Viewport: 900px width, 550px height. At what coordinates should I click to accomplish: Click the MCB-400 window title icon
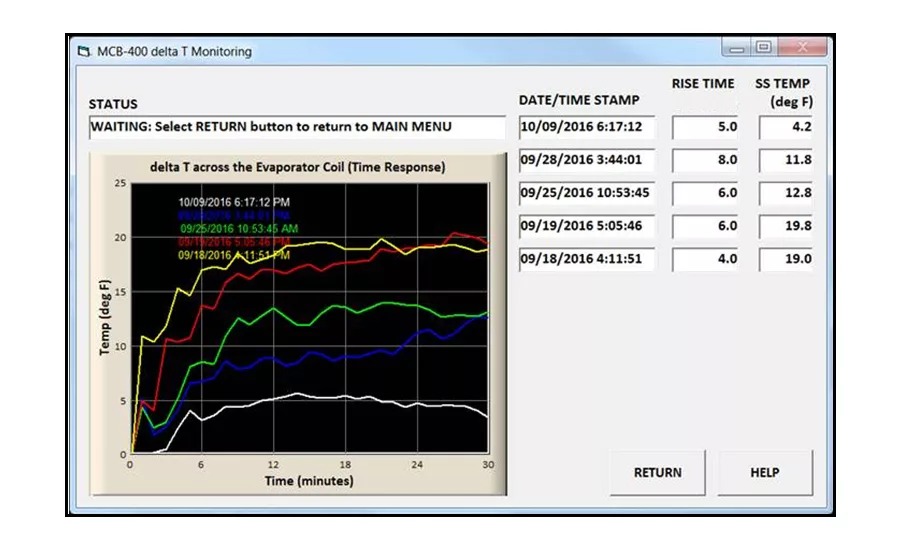tap(84, 52)
